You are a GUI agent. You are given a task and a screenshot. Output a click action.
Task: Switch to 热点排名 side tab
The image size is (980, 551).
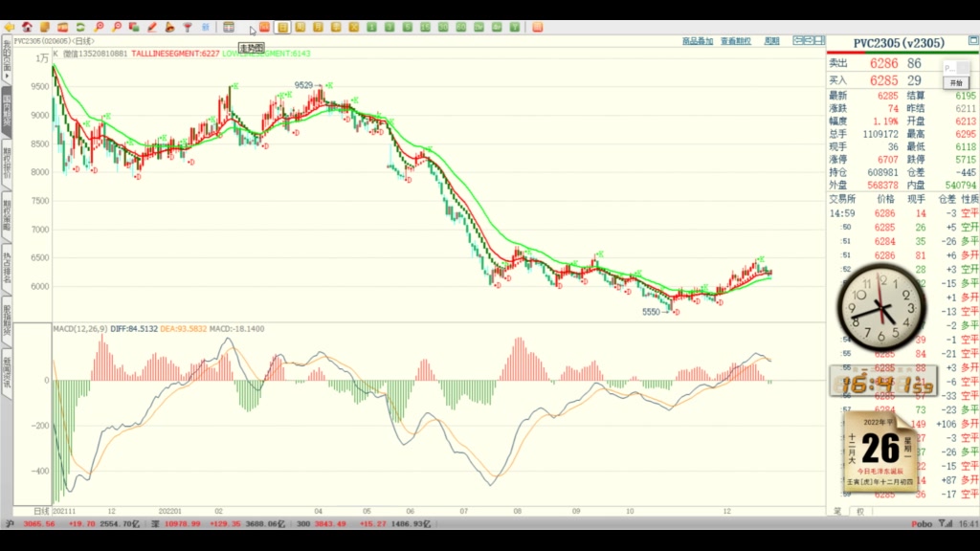click(x=7, y=268)
